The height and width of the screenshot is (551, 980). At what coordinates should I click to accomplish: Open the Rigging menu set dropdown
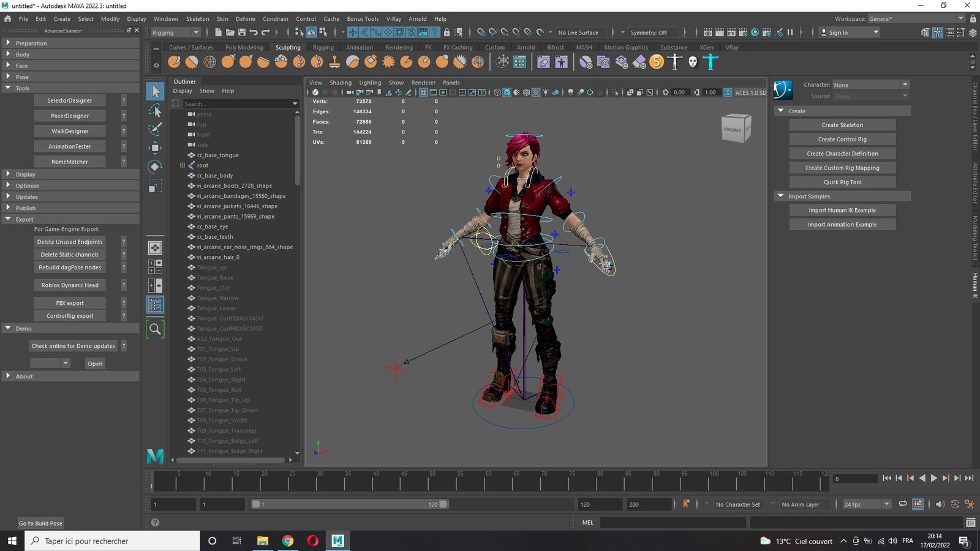pyautogui.click(x=175, y=32)
